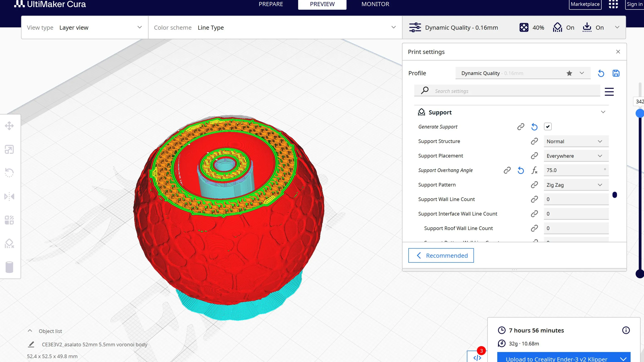Viewport: 644px width, 362px height.
Task: Select the Mirror tool icon
Action: (9, 196)
